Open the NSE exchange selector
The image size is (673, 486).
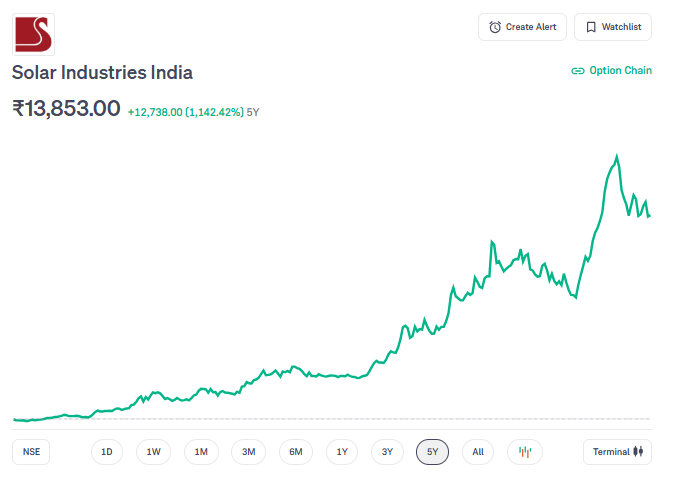tap(32, 452)
